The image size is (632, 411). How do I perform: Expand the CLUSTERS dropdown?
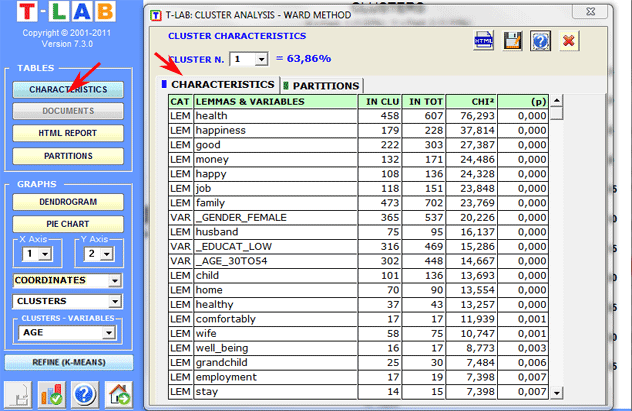coord(115,301)
